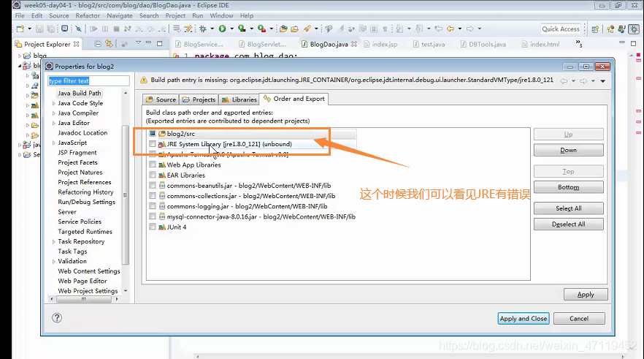This screenshot has width=644, height=359.
Task: Open the DBTools.java editor tab
Action: [x=483, y=44]
